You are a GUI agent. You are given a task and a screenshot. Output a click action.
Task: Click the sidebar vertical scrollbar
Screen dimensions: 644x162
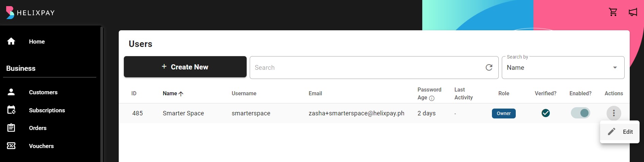point(102,94)
